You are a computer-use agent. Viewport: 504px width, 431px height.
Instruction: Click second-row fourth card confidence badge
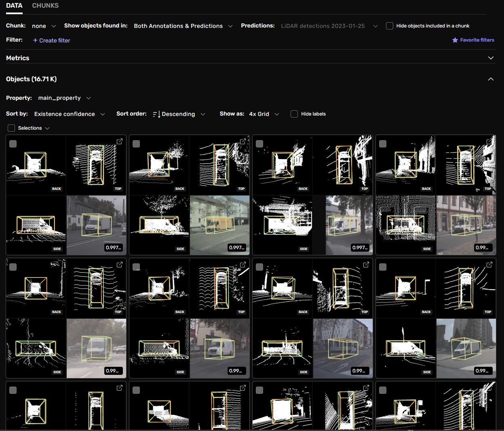point(483,370)
